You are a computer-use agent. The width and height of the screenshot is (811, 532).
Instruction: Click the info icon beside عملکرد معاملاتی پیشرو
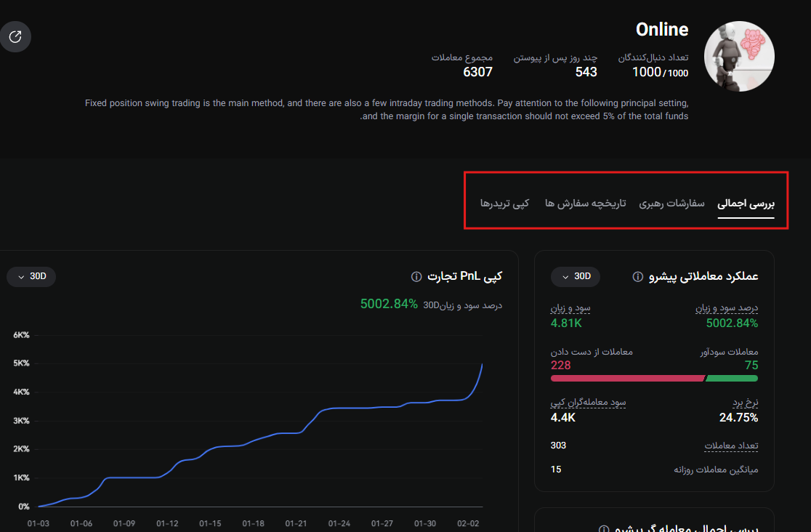[x=638, y=277]
